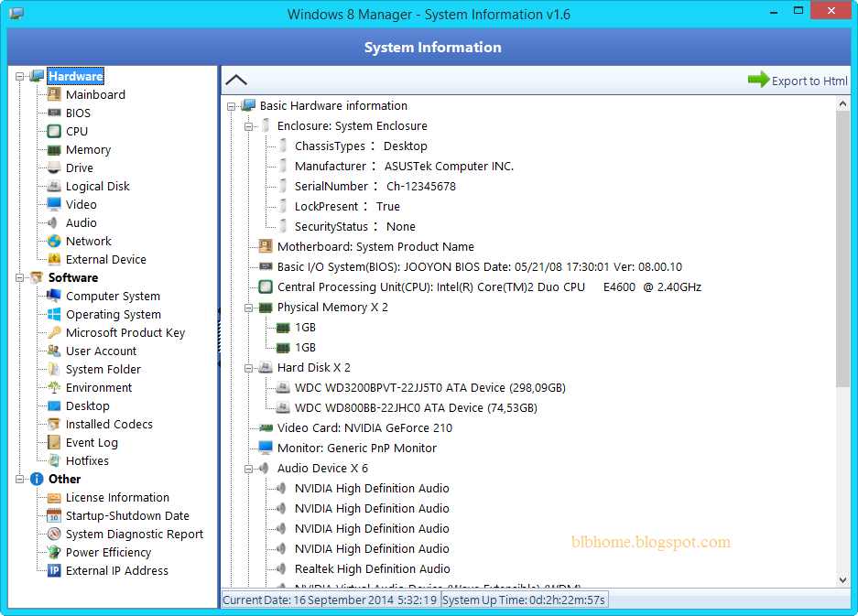Select Motherboard: System Product Name row

coord(375,247)
